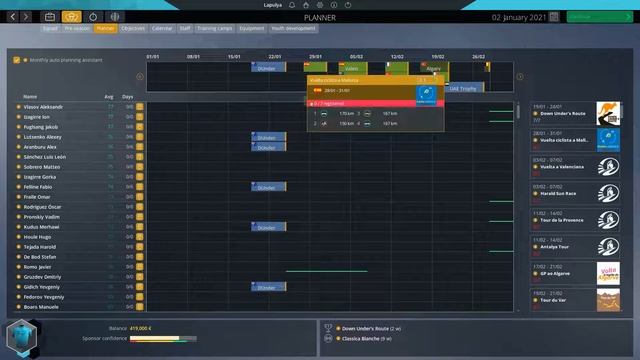The width and height of the screenshot is (640, 360).
Task: Toggle orange button in Kudus Merhawi row
Action: (x=140, y=227)
